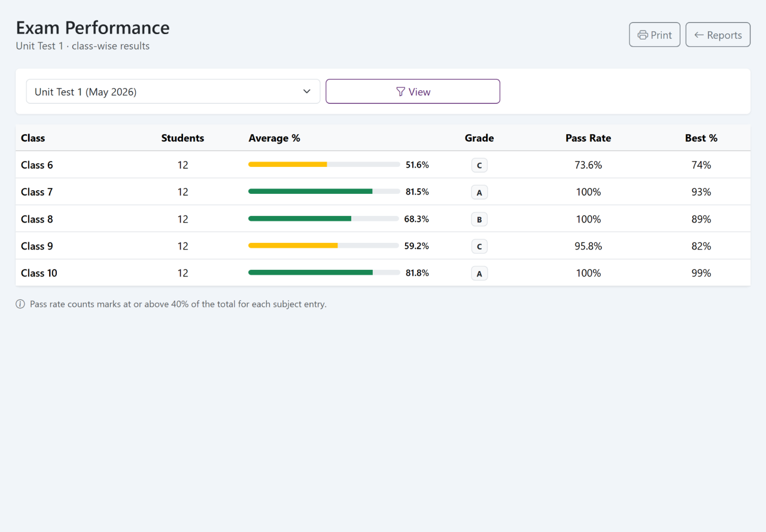
Task: Click the B grade badge for Class 8
Action: (479, 219)
